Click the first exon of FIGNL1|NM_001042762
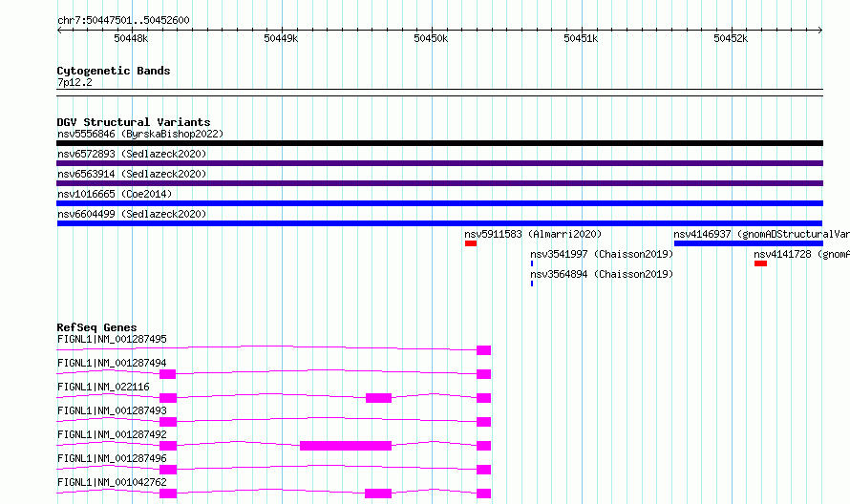Screen dimensions: 850x504 click(168, 493)
